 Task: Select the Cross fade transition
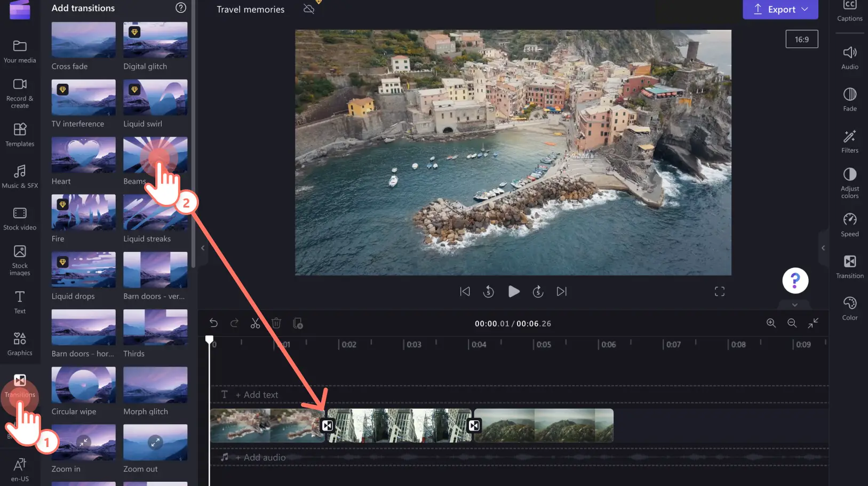pos(83,39)
